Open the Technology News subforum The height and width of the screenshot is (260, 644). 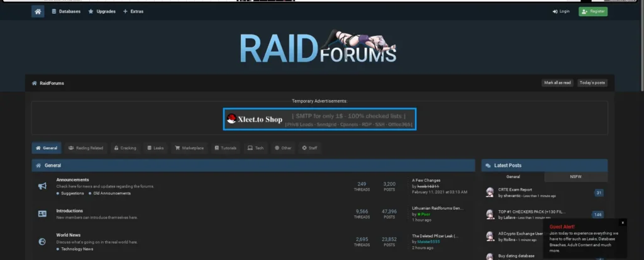pyautogui.click(x=77, y=249)
